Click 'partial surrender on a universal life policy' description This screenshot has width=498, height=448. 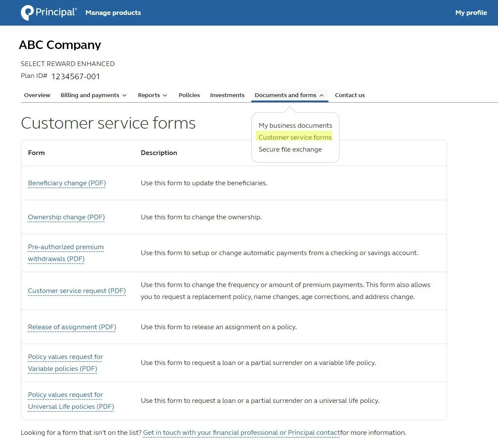pyautogui.click(x=260, y=400)
